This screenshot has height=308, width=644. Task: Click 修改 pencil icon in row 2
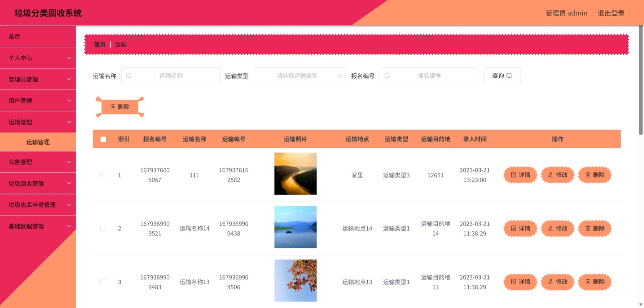point(551,228)
